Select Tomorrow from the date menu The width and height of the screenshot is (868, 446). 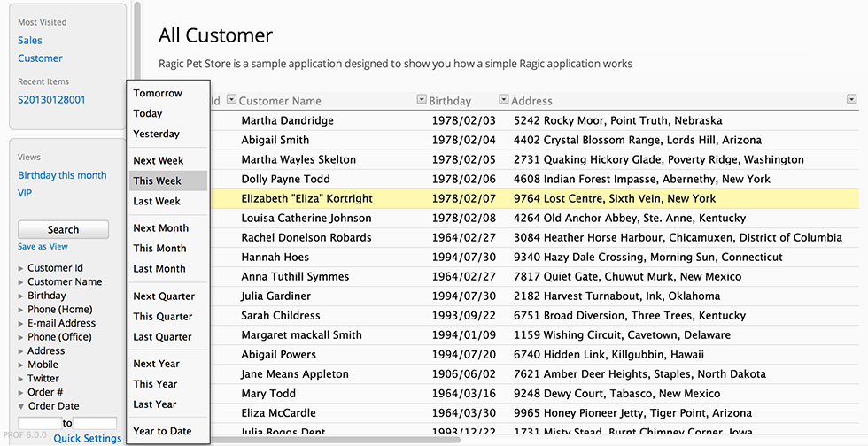[158, 93]
